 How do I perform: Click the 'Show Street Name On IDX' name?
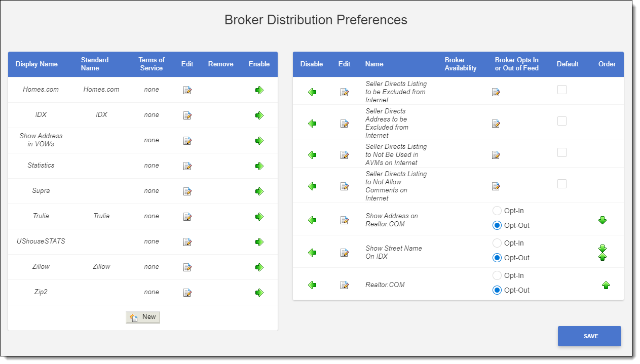point(394,253)
